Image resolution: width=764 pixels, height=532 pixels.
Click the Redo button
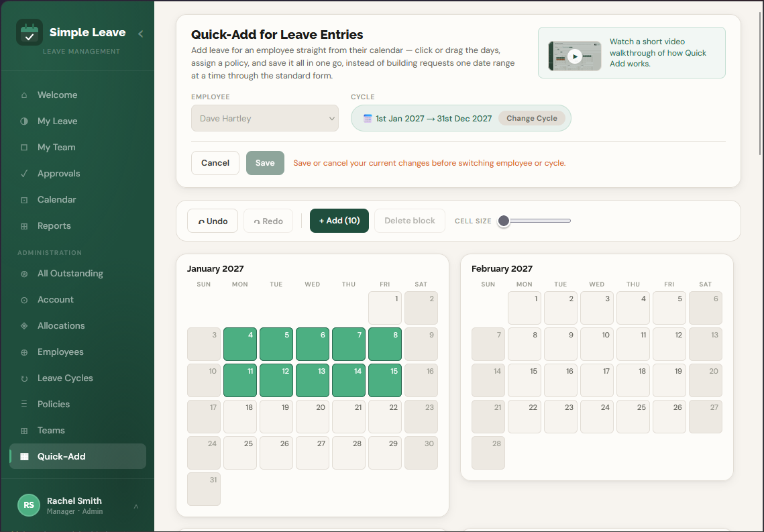(268, 221)
